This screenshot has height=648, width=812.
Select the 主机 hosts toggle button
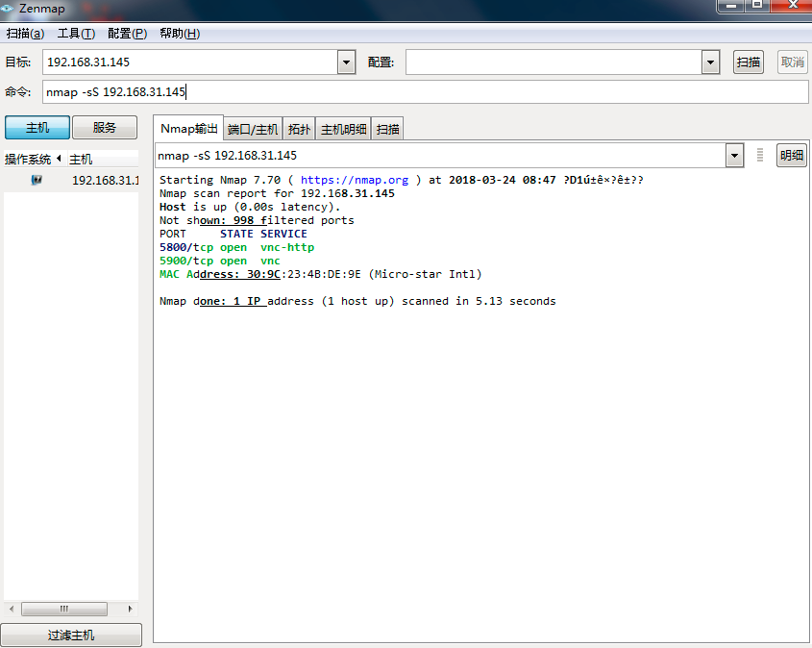point(37,128)
